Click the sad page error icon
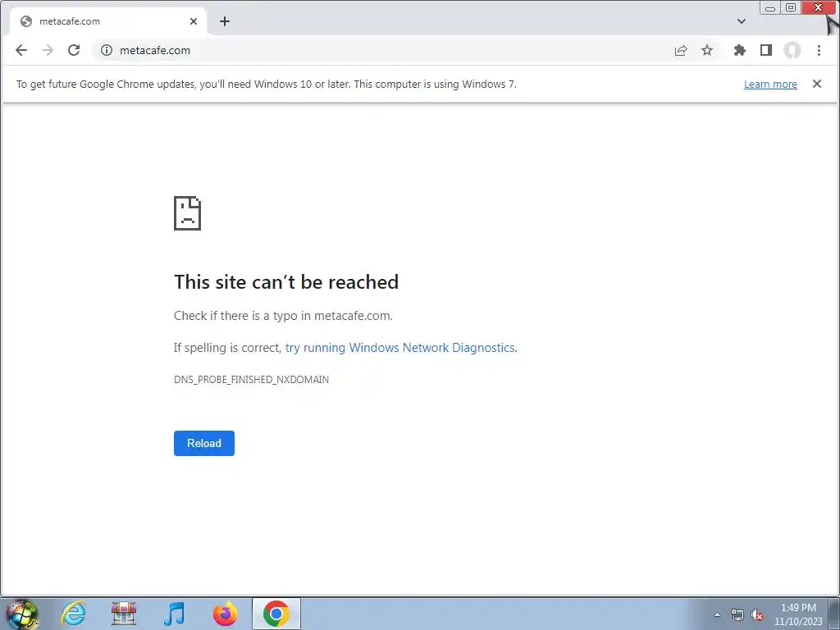 click(x=188, y=213)
